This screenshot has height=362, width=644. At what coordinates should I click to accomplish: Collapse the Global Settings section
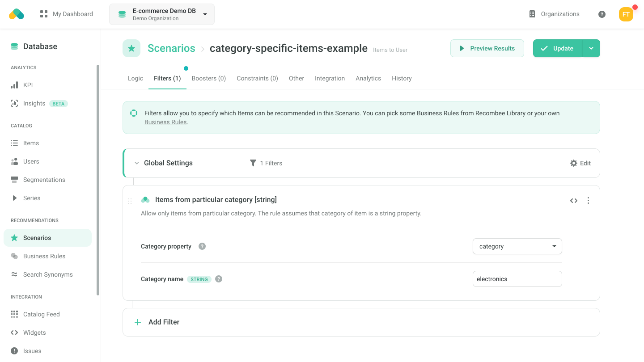click(x=137, y=163)
